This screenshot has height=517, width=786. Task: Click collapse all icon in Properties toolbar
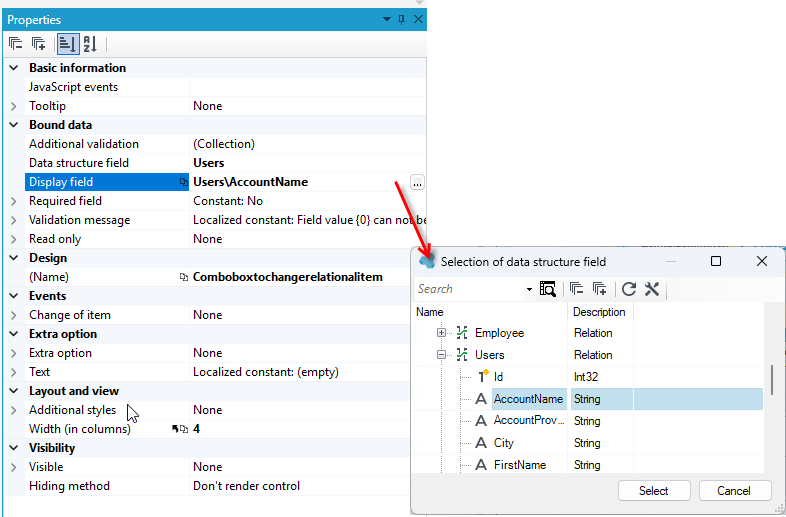coord(16,44)
